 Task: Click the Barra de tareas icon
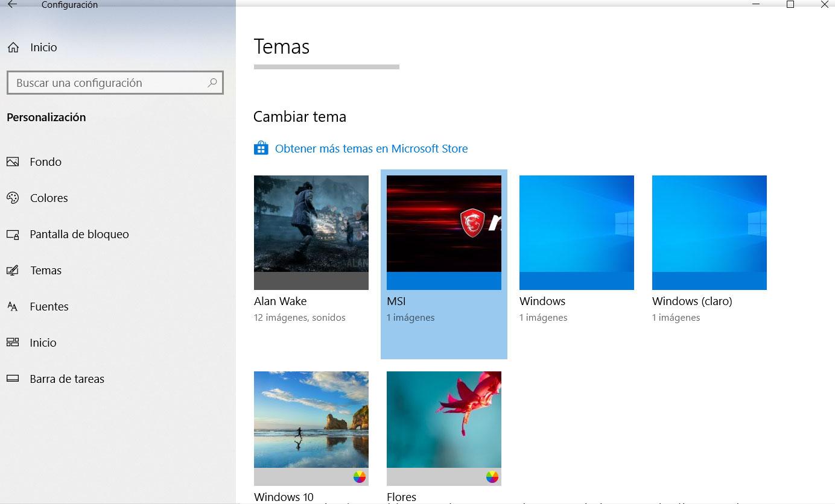[13, 379]
